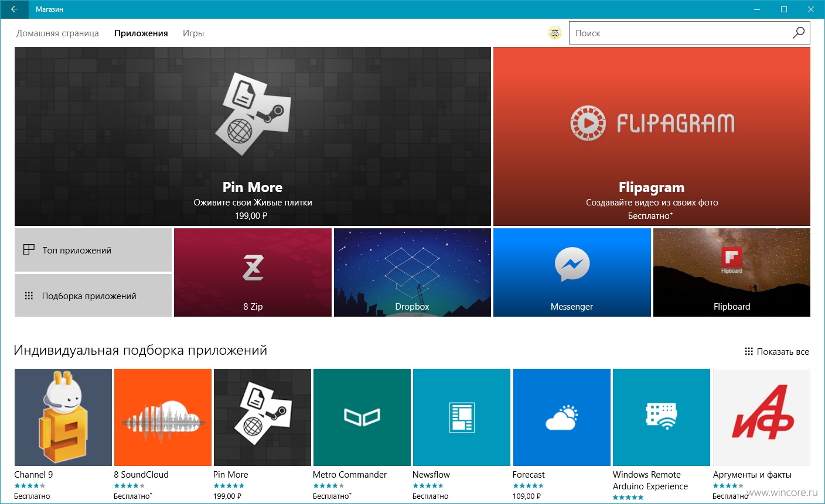Image resolution: width=825 pixels, height=504 pixels.
Task: Open the Channel 9 app icon
Action: click(63, 417)
